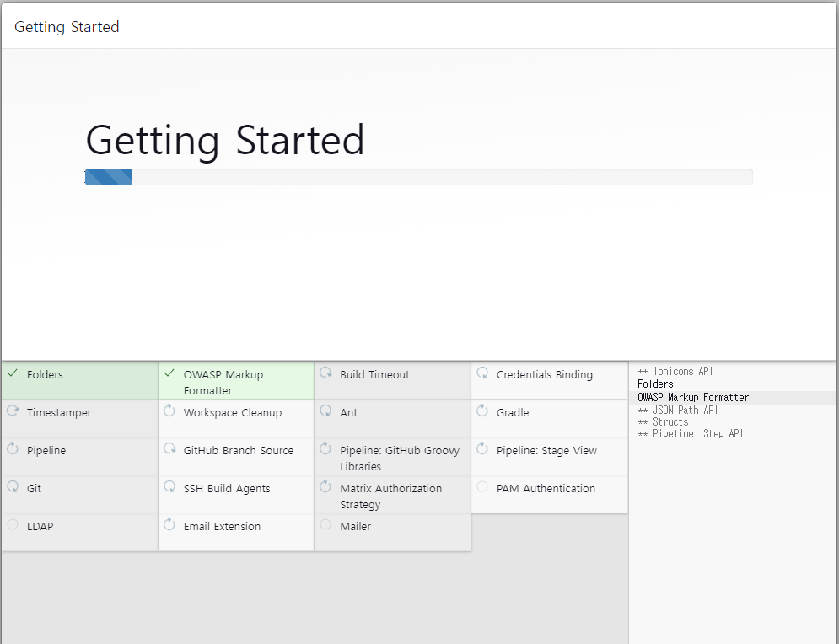This screenshot has width=839, height=644.
Task: Click the pending circle icon next to LDAP
Action: [13, 524]
